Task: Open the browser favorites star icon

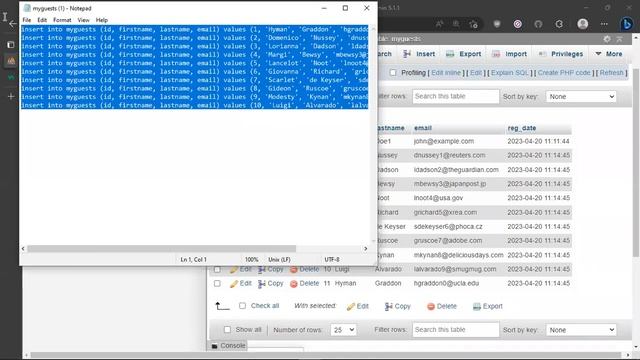Action: coord(473,24)
